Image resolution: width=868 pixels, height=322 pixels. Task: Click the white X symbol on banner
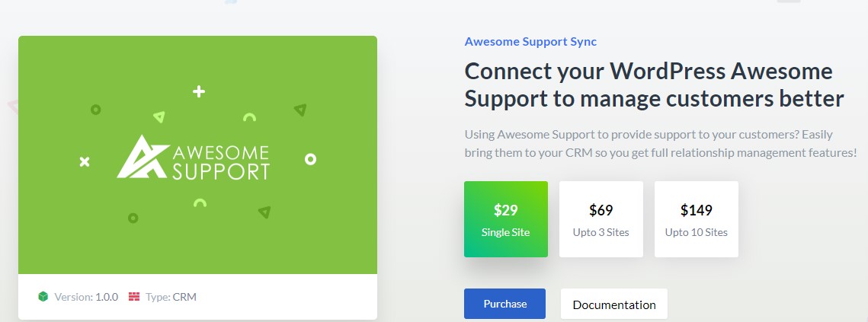click(84, 161)
